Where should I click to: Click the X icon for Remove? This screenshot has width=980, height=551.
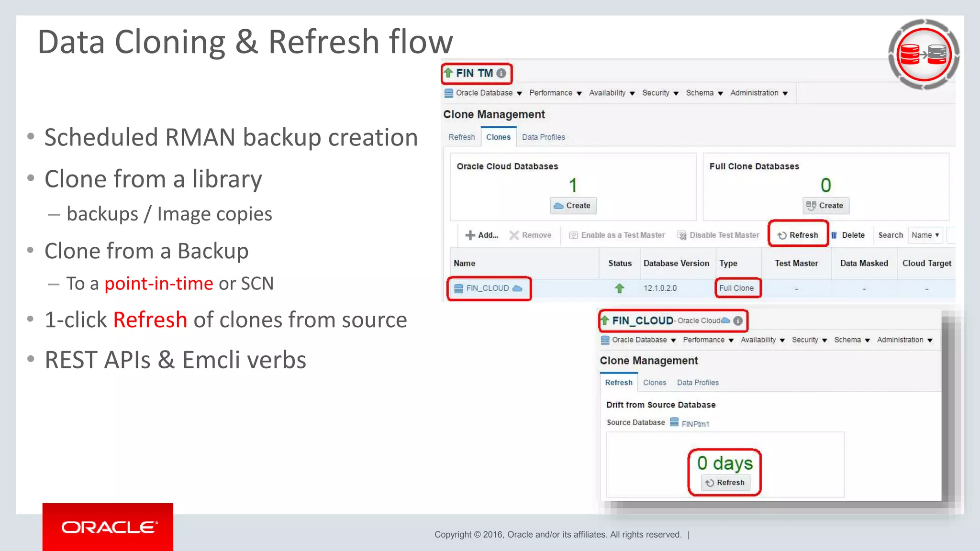514,235
